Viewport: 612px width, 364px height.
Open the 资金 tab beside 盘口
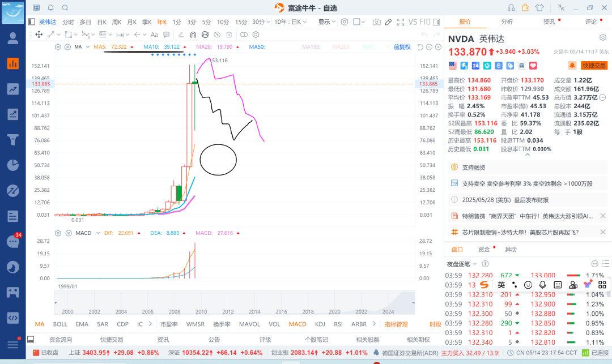tap(484, 250)
